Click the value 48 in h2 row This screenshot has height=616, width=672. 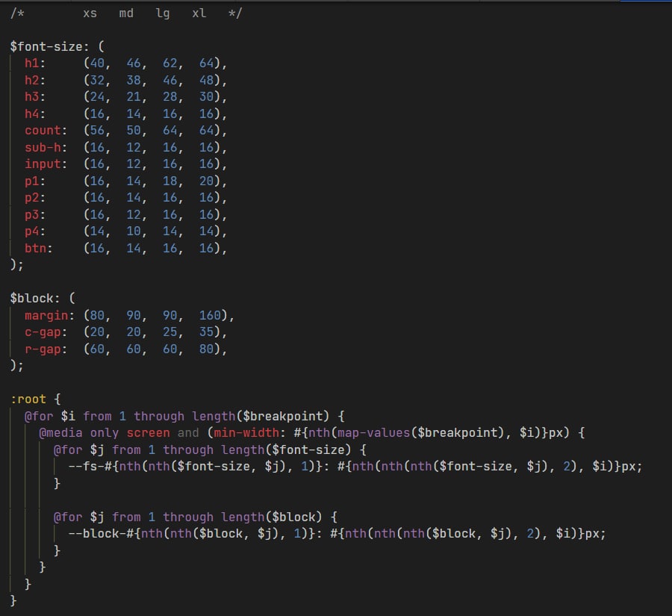point(206,80)
